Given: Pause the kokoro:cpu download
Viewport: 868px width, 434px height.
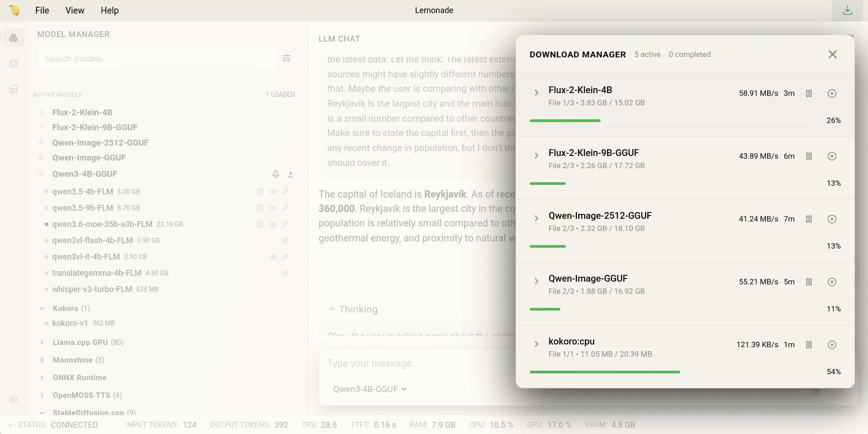Looking at the screenshot, I should click(x=809, y=344).
